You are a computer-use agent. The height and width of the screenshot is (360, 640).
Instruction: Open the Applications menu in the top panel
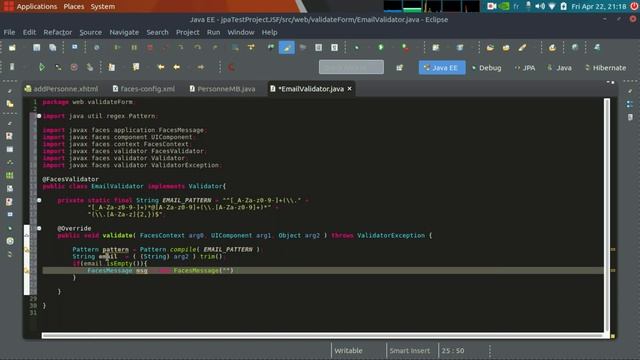(37, 7)
